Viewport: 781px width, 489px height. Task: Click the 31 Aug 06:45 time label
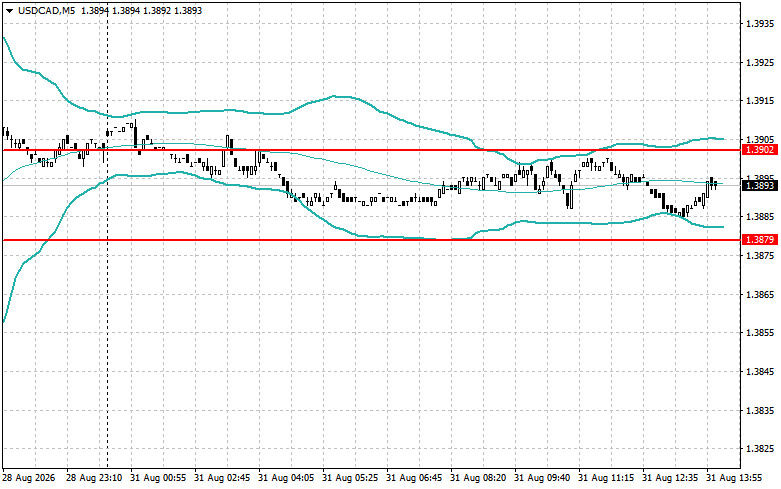(414, 478)
